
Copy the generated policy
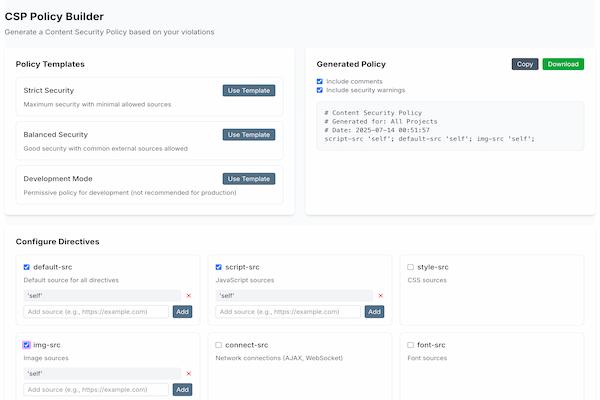pos(525,64)
